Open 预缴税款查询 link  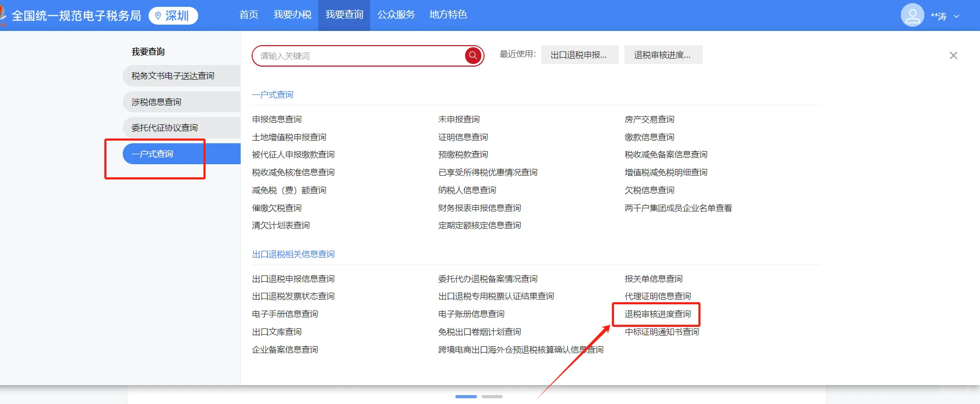[463, 154]
